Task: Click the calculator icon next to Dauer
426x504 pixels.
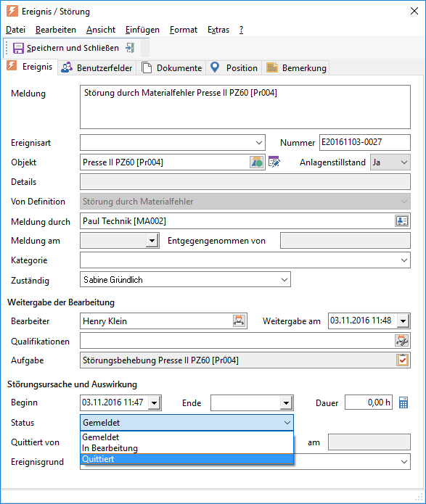Action: pyautogui.click(x=404, y=402)
